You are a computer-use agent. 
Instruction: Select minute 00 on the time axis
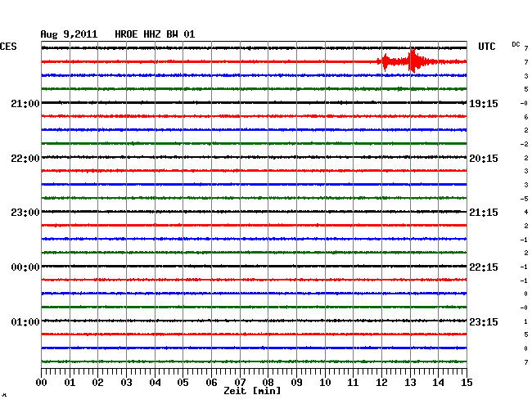click(42, 383)
